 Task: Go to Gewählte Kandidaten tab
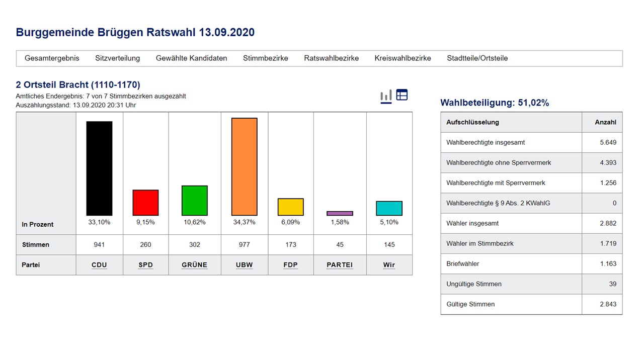pyautogui.click(x=191, y=58)
